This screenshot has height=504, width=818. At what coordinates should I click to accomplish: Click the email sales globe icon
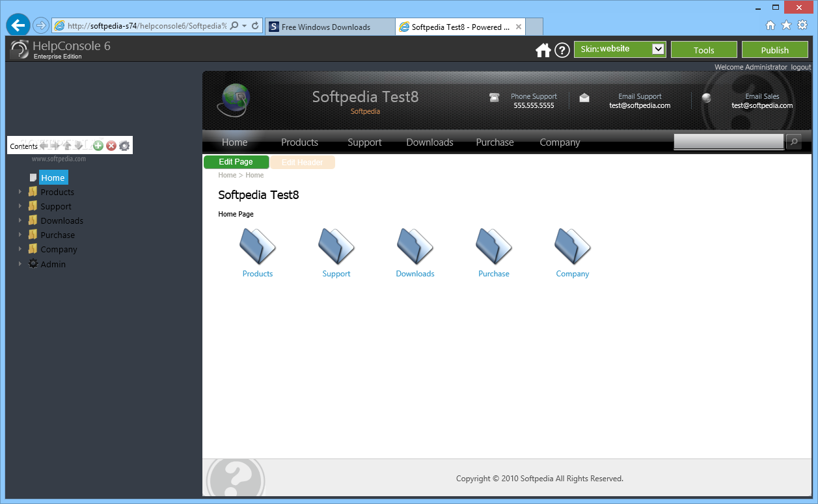(707, 98)
